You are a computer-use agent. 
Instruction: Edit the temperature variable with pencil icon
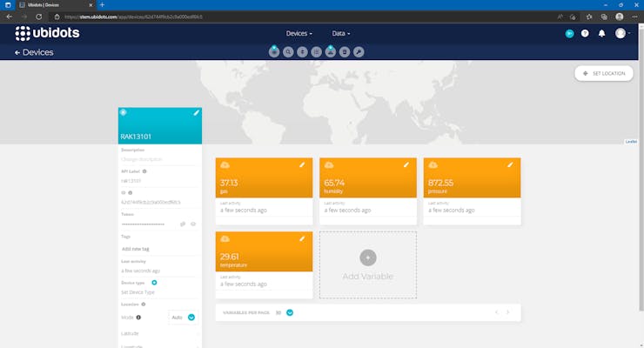(302, 239)
